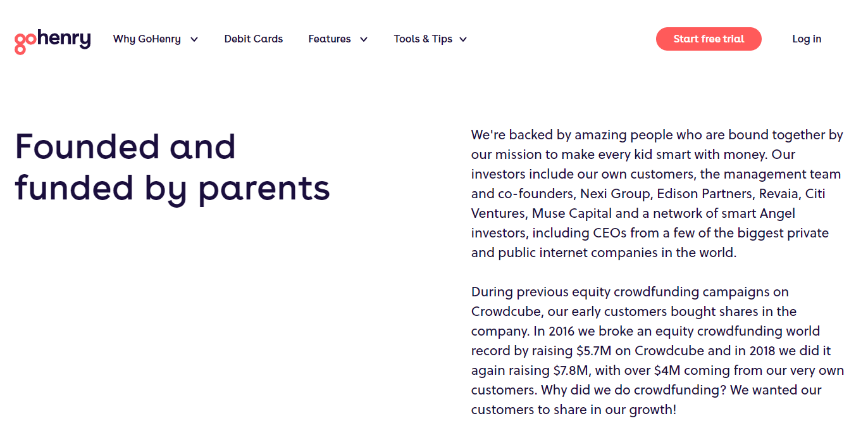The width and height of the screenshot is (868, 435).
Task: Click the year "2016" in the paragraph
Action: coord(562,331)
